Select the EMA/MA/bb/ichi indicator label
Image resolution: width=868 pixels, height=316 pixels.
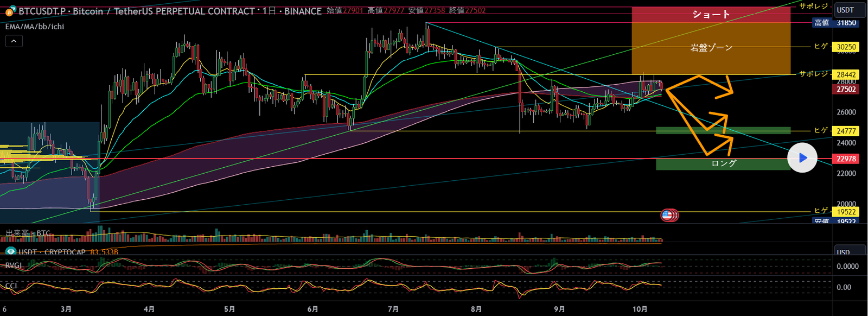coord(35,26)
